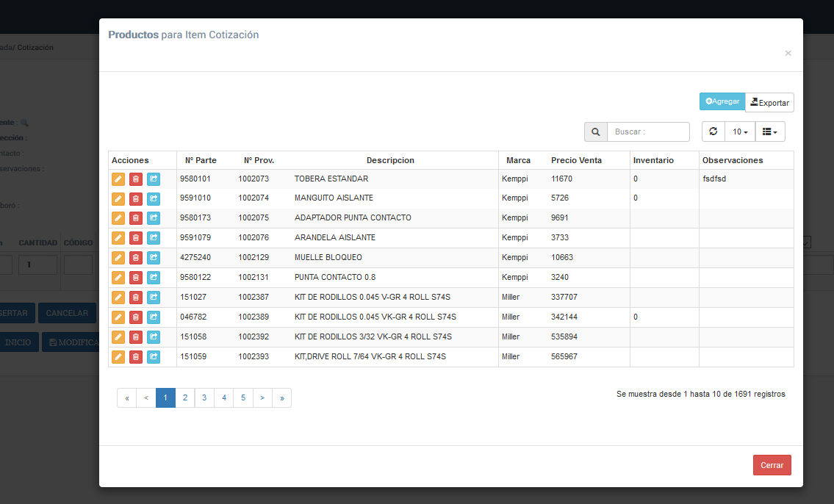The height and width of the screenshot is (504, 834).
Task: Delete the MANGUITO AISLANTE product row
Action: tap(136, 198)
